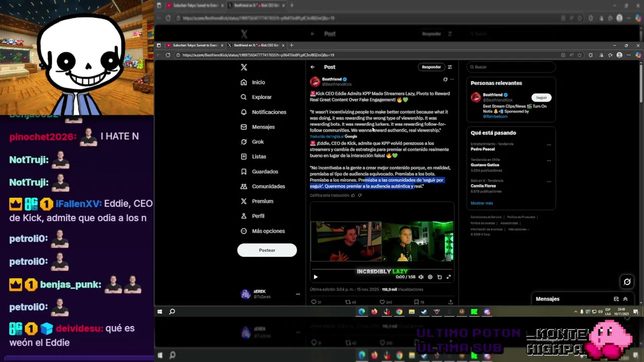
Task: Open Listas in the sidebar
Action: coord(253,156)
